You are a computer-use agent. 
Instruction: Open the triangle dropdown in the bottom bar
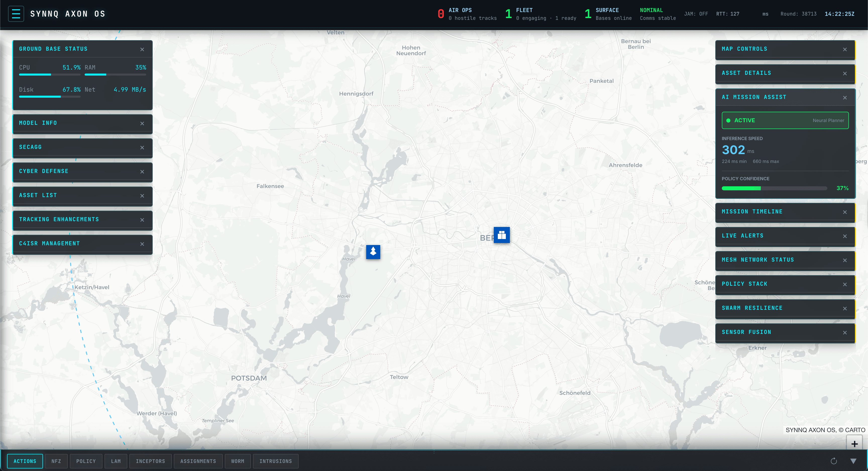point(854,461)
